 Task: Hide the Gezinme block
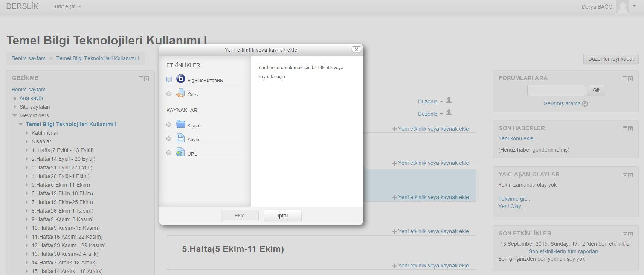[141, 79]
